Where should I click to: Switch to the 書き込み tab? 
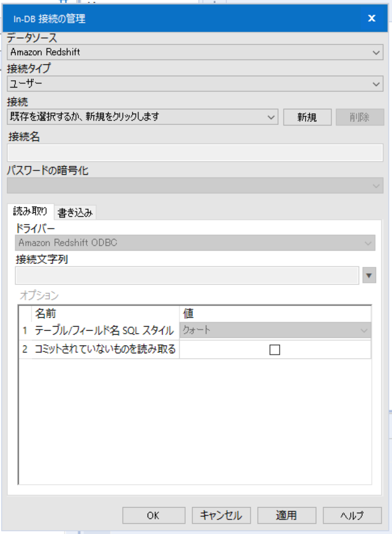(75, 213)
